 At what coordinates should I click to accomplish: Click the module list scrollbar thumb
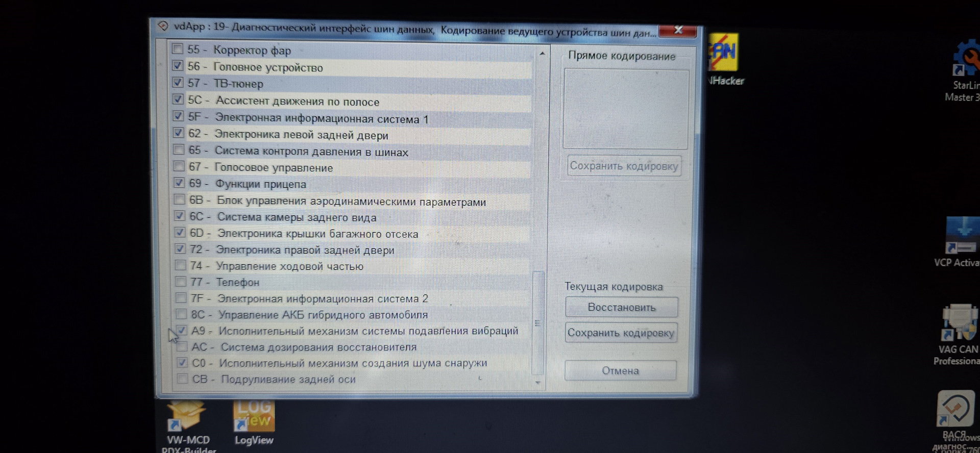(x=537, y=322)
